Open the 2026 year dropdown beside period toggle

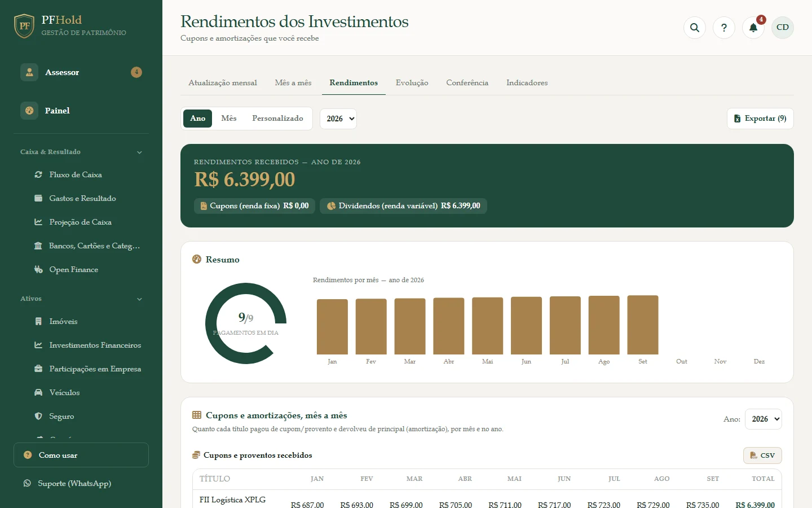click(x=338, y=119)
